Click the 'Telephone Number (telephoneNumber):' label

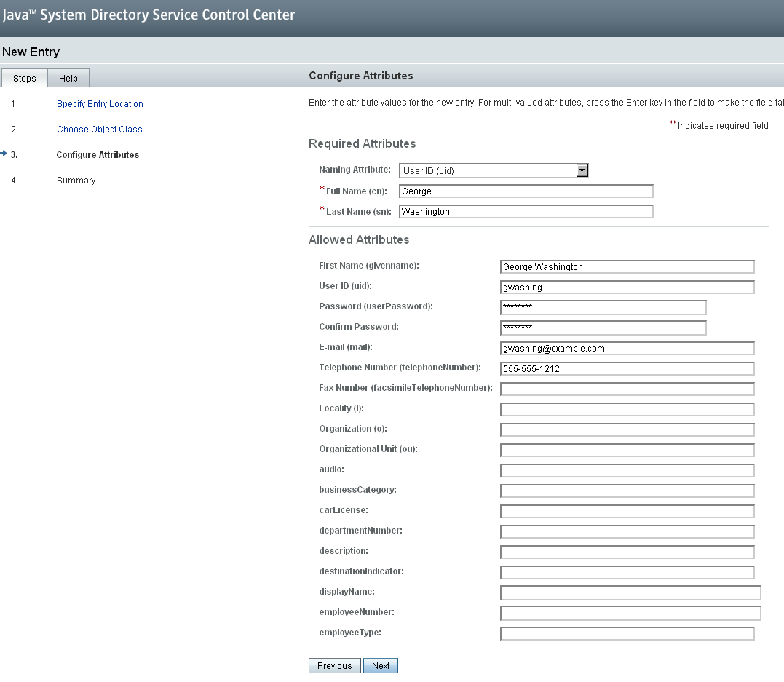click(x=400, y=368)
